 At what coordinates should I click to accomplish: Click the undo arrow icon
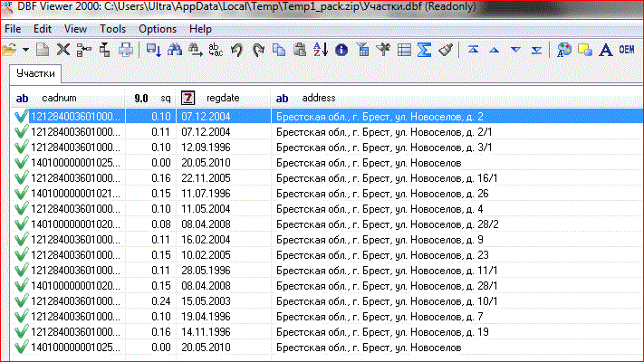(x=236, y=49)
